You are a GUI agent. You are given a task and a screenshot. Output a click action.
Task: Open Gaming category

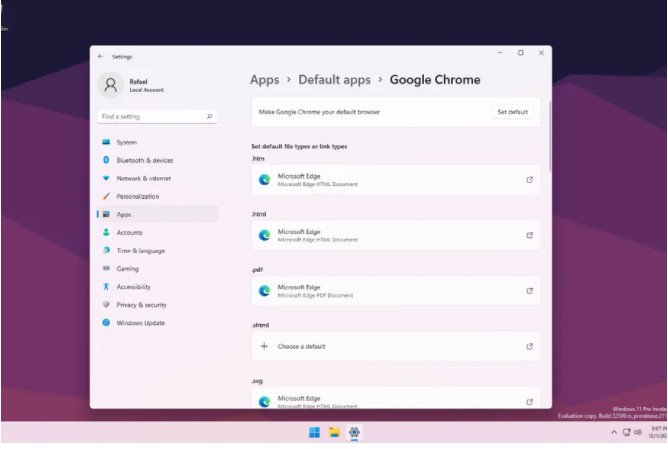(157, 268)
